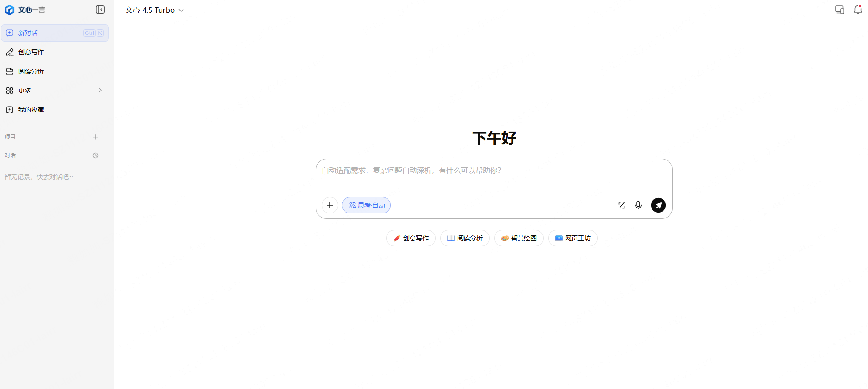Click the 更多 grid icon in sidebar
This screenshot has width=868, height=389.
coord(10,91)
